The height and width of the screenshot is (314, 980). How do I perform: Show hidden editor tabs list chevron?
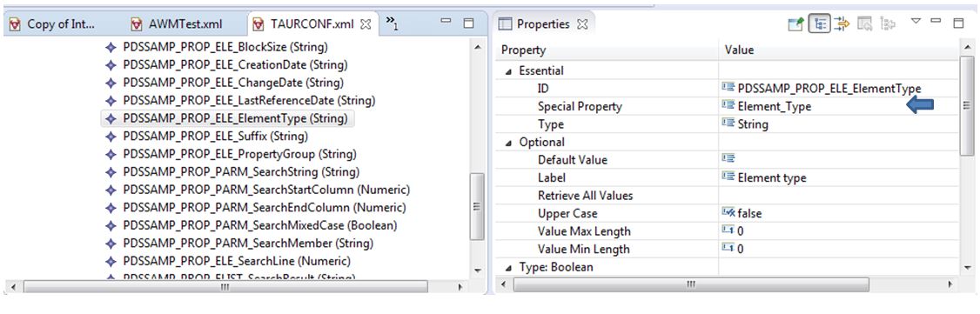(x=392, y=23)
